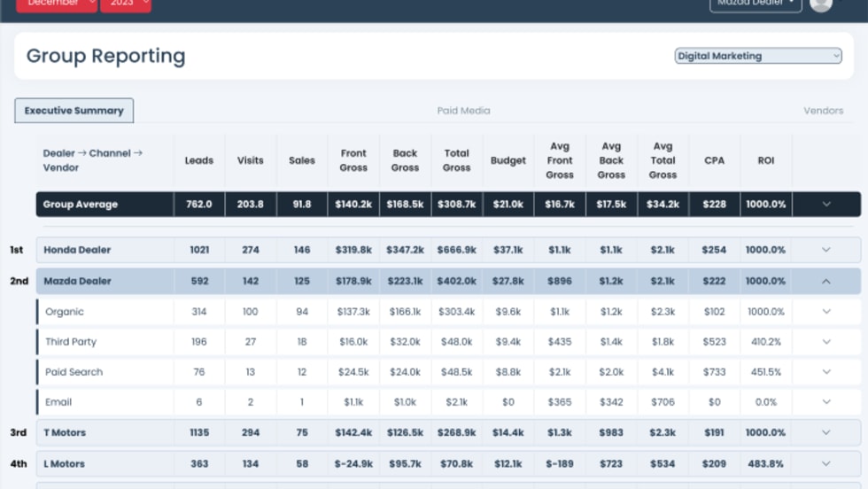Click the Leads column header

(199, 160)
